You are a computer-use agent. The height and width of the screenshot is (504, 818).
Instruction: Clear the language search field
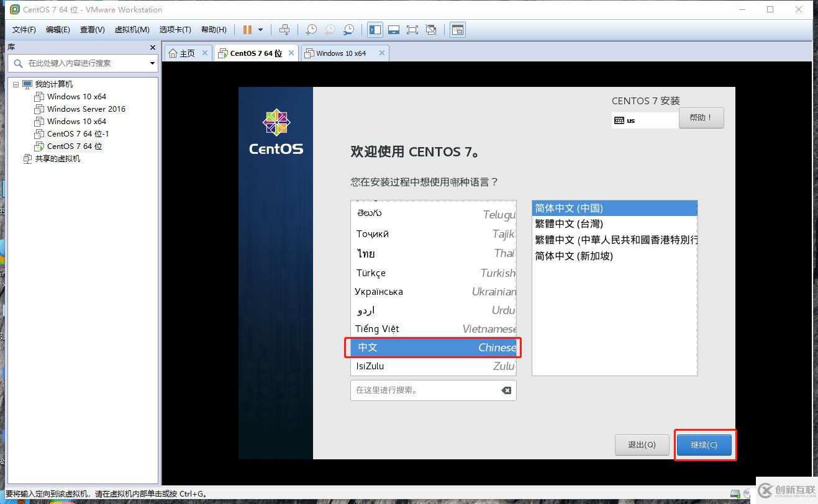point(506,390)
